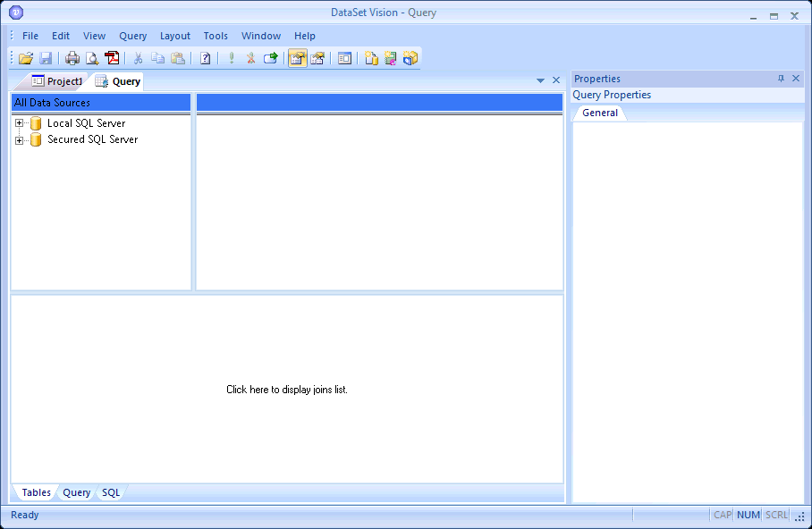Image resolution: width=812 pixels, height=529 pixels.
Task: Switch to the Project1 document tab
Action: pos(57,81)
